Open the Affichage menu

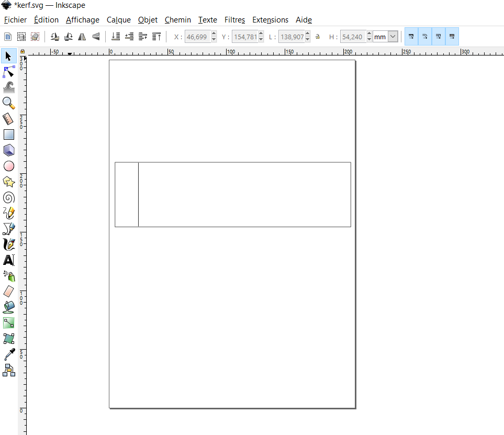point(83,20)
